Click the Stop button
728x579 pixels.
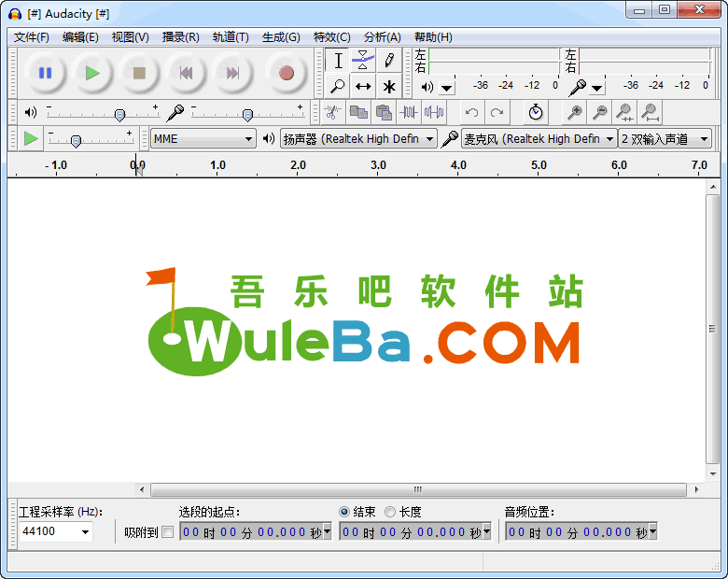pos(139,73)
